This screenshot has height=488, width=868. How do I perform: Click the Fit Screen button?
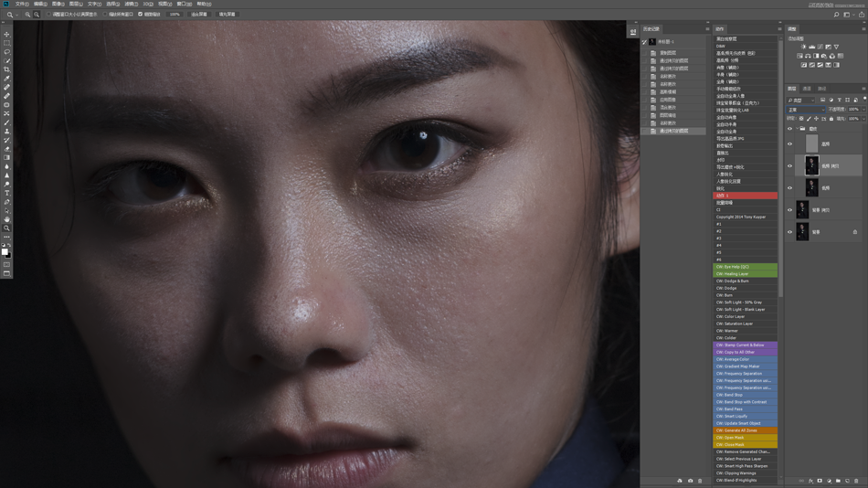[x=199, y=15]
